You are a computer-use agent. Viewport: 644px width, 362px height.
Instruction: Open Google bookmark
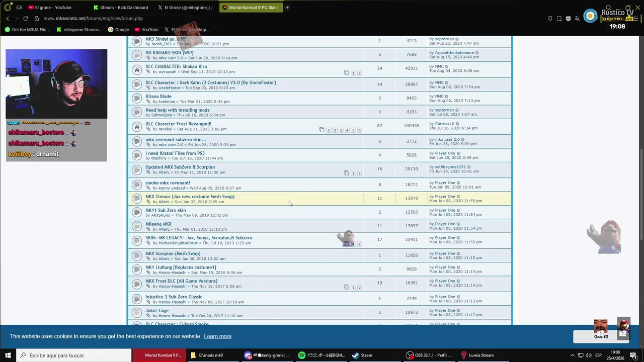click(x=118, y=30)
